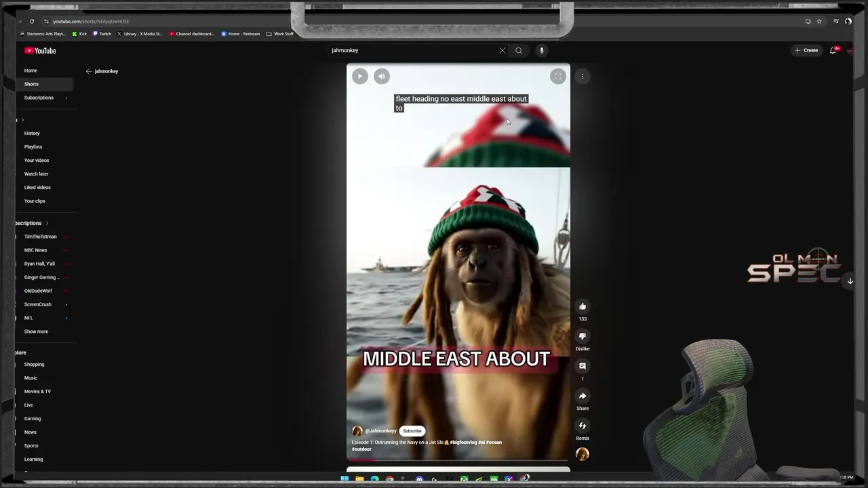Expand the Subscriptions section chevron
This screenshot has width=868, height=488.
(47, 223)
